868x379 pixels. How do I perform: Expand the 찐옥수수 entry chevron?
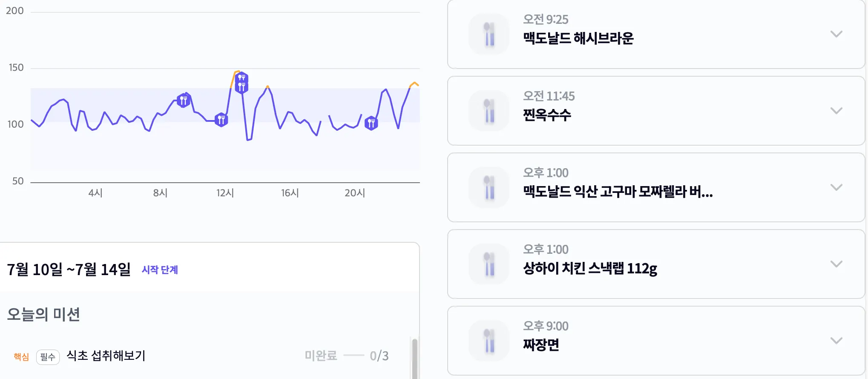pyautogui.click(x=836, y=111)
